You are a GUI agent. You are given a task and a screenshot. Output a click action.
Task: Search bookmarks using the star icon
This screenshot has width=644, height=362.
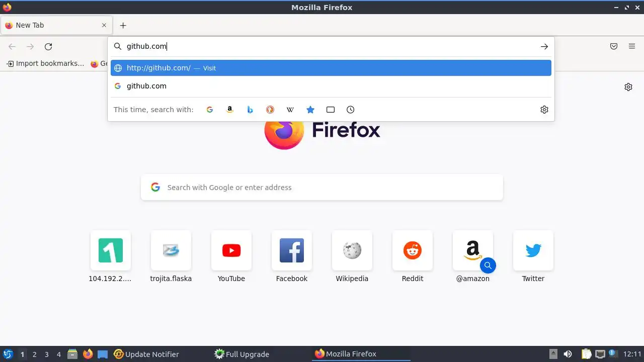tap(310, 110)
